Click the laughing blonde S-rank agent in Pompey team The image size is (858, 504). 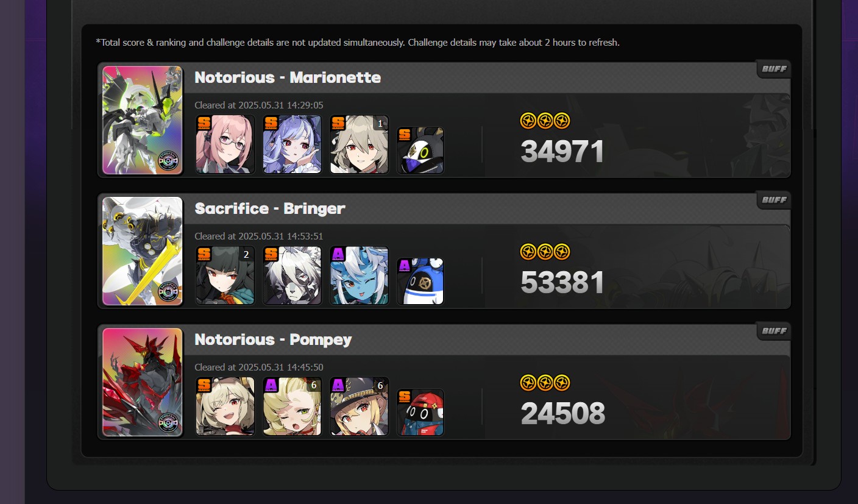(225, 406)
